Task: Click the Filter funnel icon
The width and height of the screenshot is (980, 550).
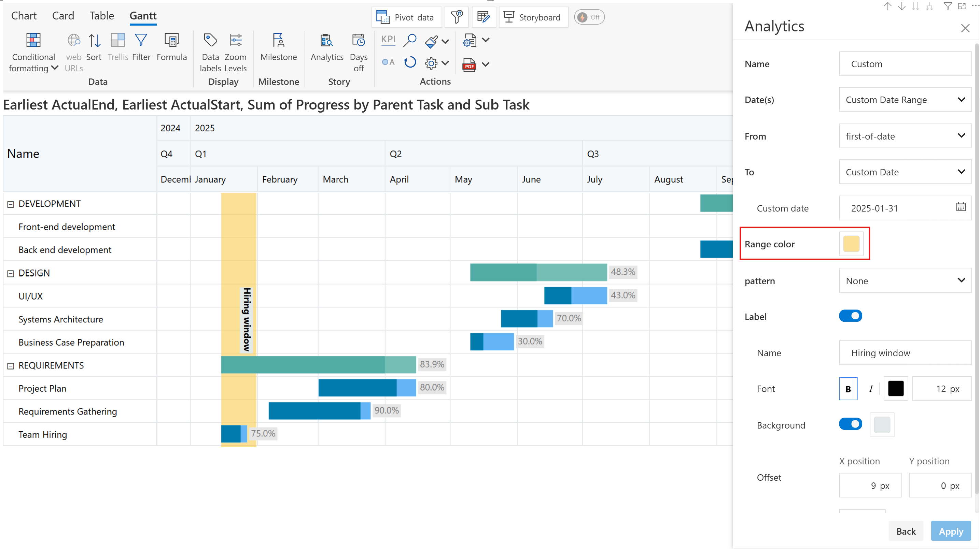Action: (141, 41)
